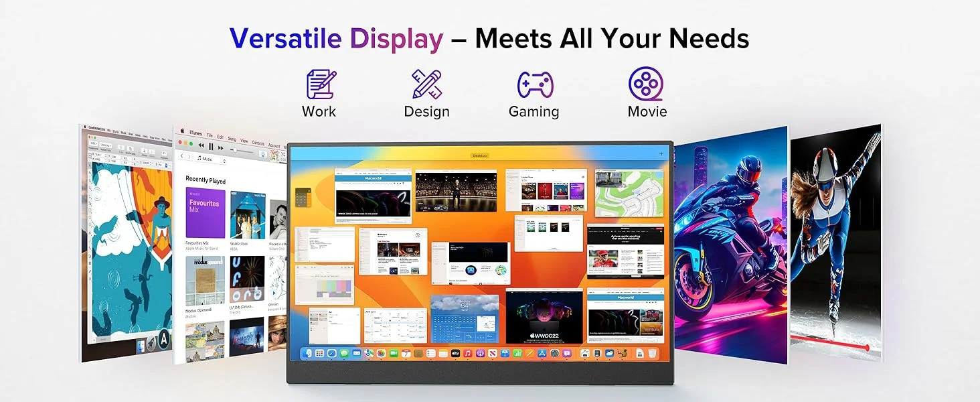The image size is (980, 402).
Task: Open the Mail app in the Dock
Action: pos(357,353)
